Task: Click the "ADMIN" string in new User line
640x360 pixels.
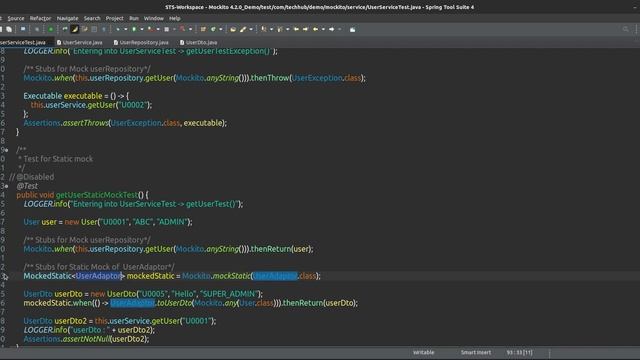Action: [x=173, y=222]
